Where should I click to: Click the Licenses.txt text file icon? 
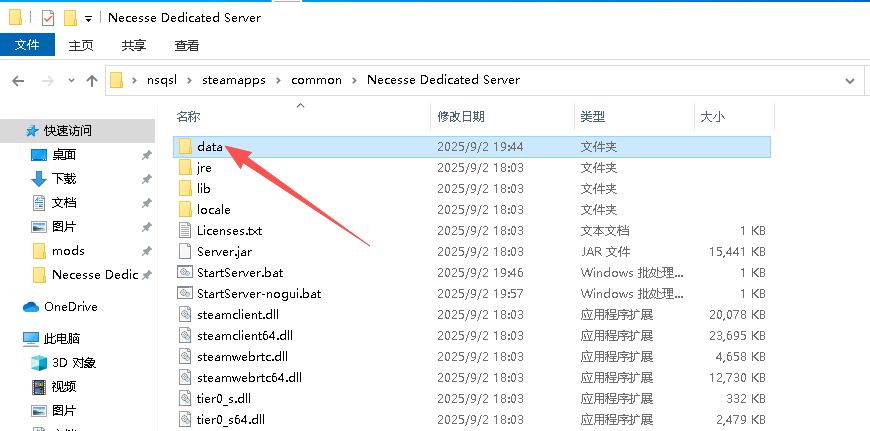coord(185,230)
